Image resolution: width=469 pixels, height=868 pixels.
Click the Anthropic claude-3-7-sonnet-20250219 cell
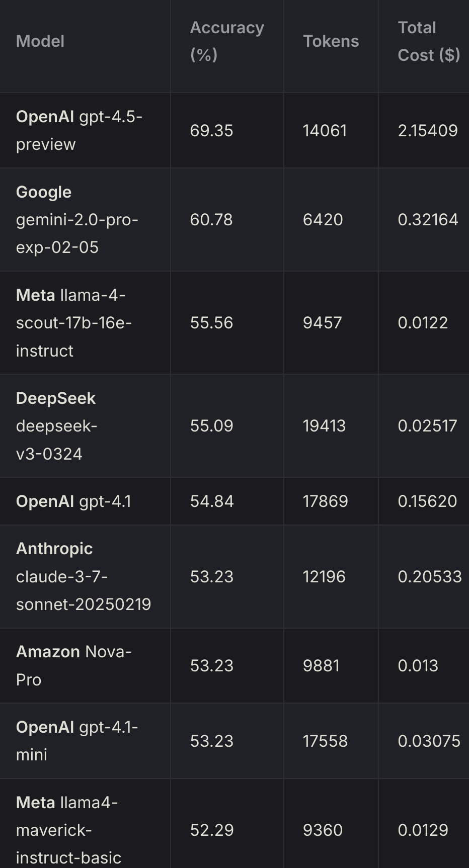[83, 576]
